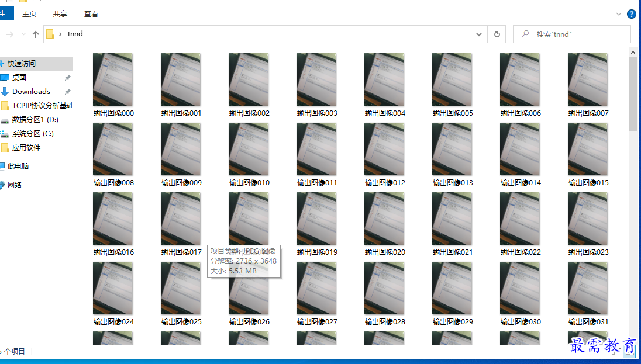Select thumbnail 输出图像020

point(384,219)
